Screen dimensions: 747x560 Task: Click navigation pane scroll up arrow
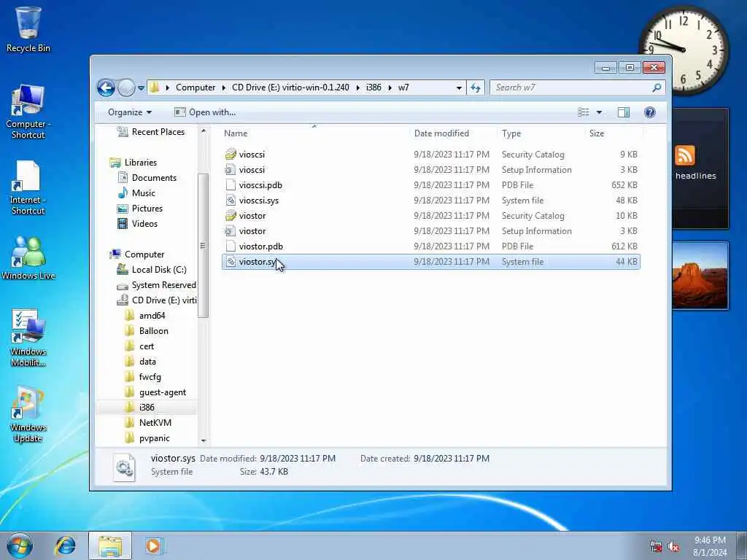(204, 131)
